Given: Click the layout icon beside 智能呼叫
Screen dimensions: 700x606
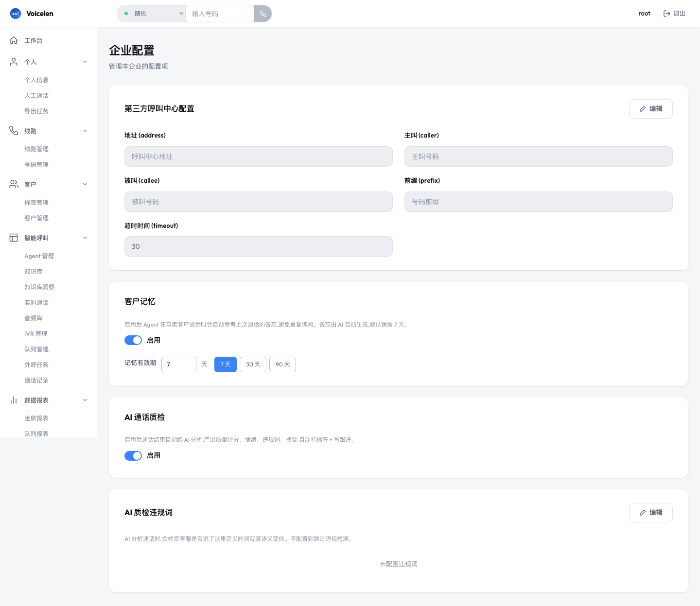Looking at the screenshot, I should coord(14,238).
